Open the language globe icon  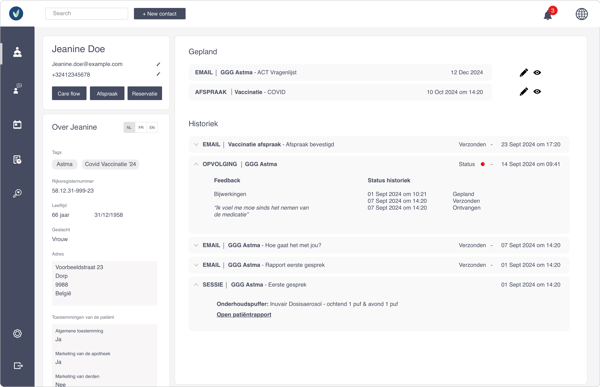click(x=582, y=14)
